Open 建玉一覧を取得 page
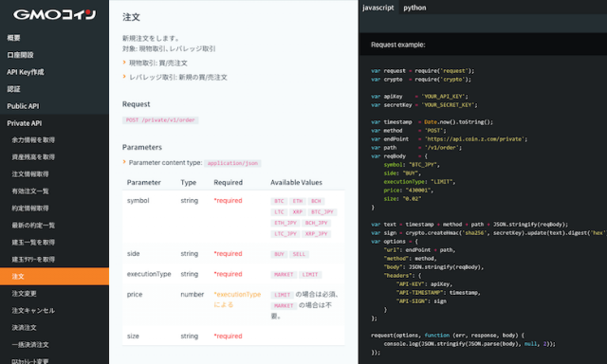The image size is (607, 364). pyautogui.click(x=33, y=242)
